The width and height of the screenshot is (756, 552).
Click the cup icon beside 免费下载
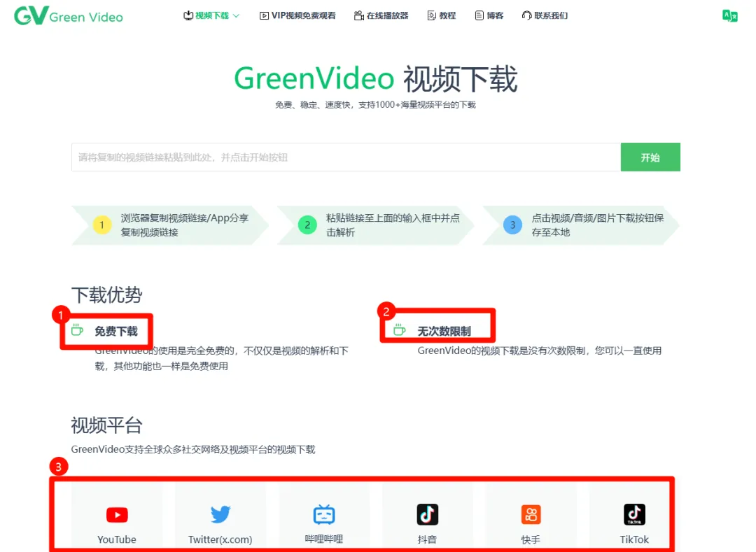[77, 330]
